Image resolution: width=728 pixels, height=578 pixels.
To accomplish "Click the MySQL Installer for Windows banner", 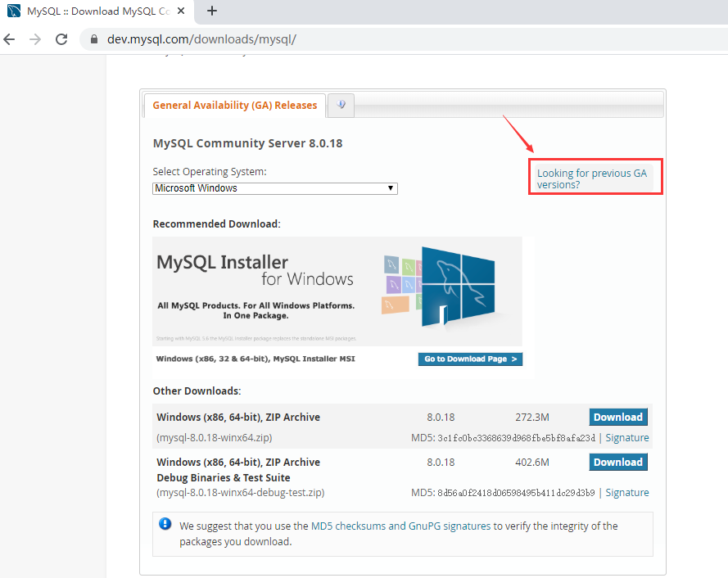I will coord(337,291).
